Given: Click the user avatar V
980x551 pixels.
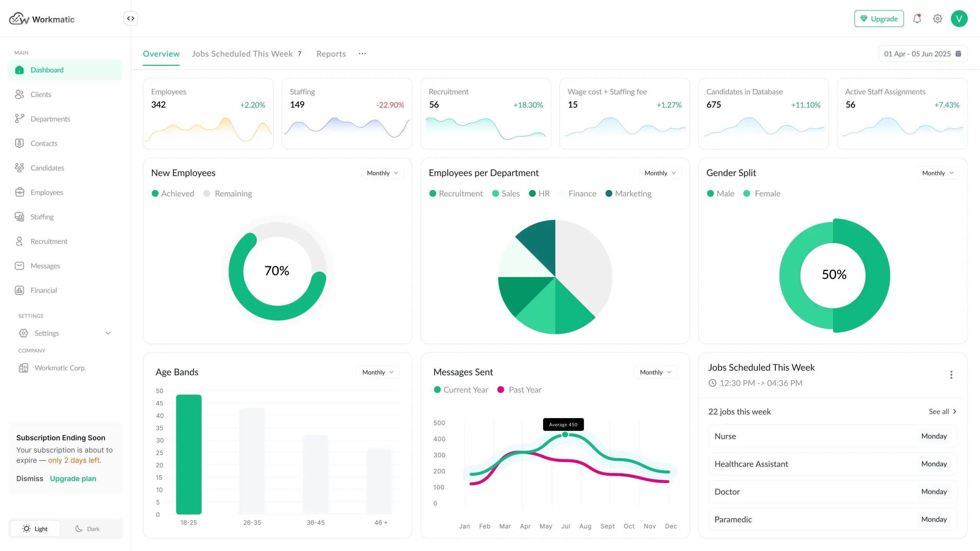Looking at the screenshot, I should point(959,19).
